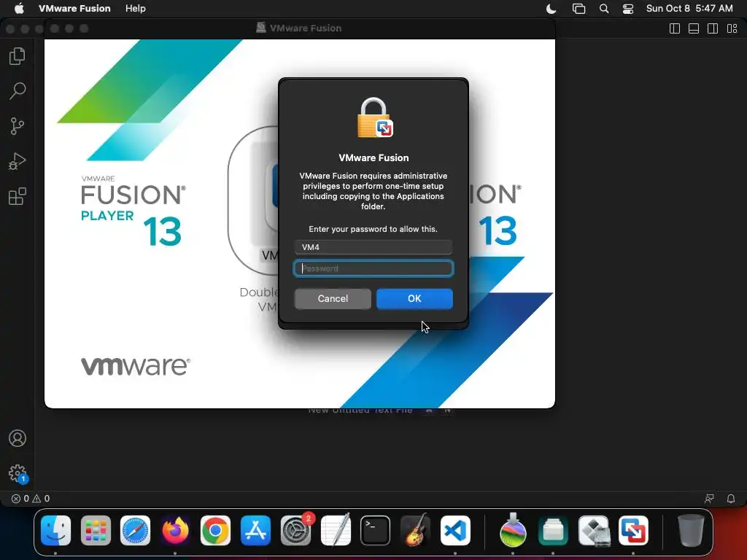Click the lock icon in the dialog
747x560 pixels.
(x=374, y=117)
